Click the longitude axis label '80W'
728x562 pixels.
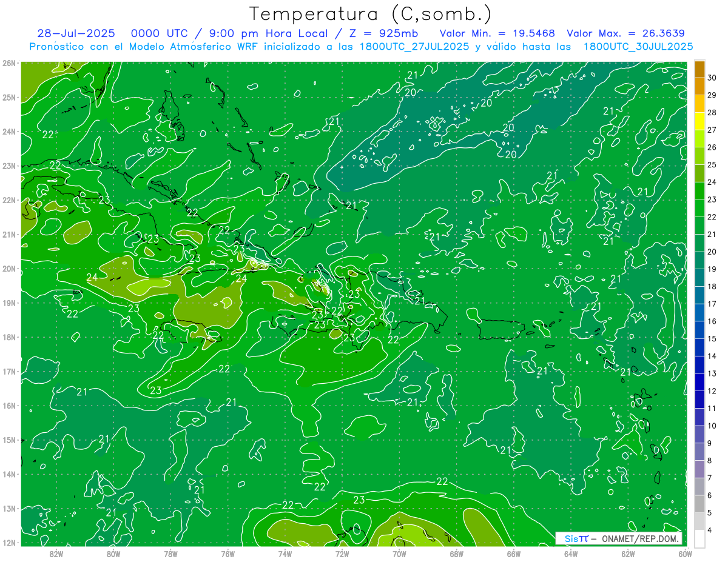pyautogui.click(x=113, y=554)
